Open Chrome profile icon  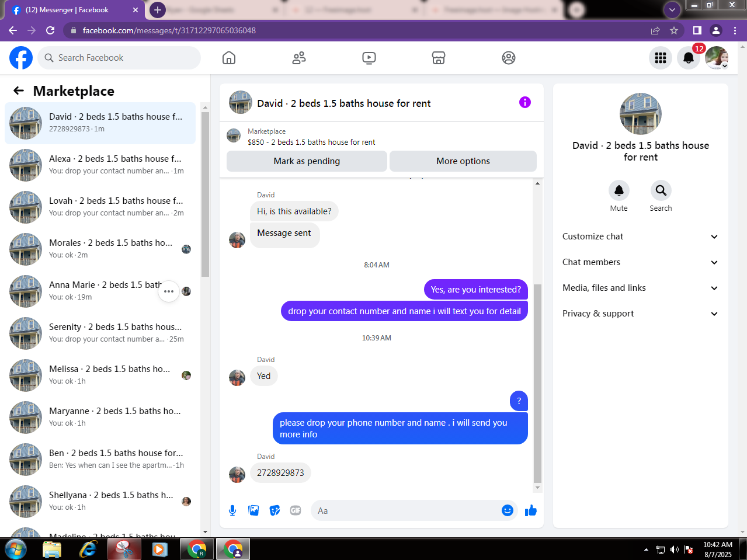click(x=716, y=30)
